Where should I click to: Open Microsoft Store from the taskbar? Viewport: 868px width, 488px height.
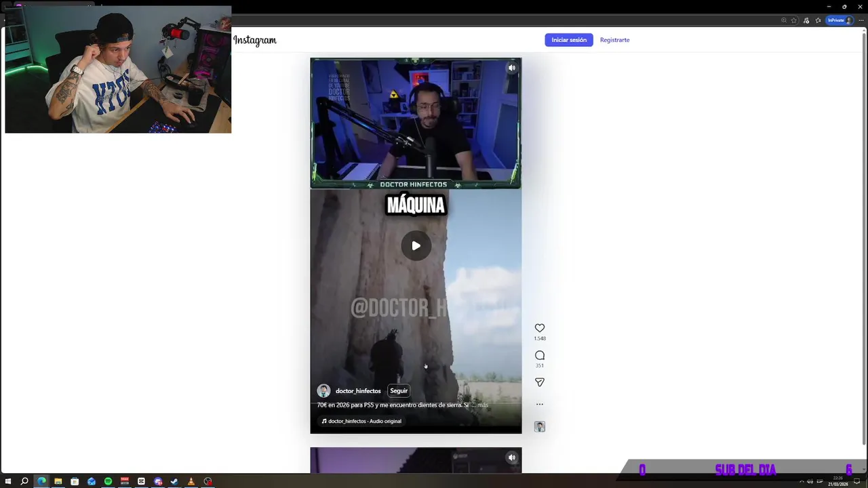coord(75,481)
